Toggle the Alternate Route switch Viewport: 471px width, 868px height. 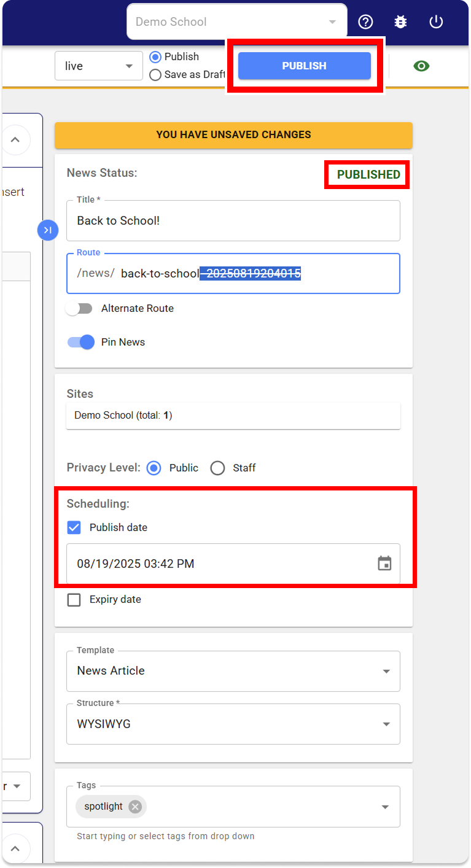(79, 309)
